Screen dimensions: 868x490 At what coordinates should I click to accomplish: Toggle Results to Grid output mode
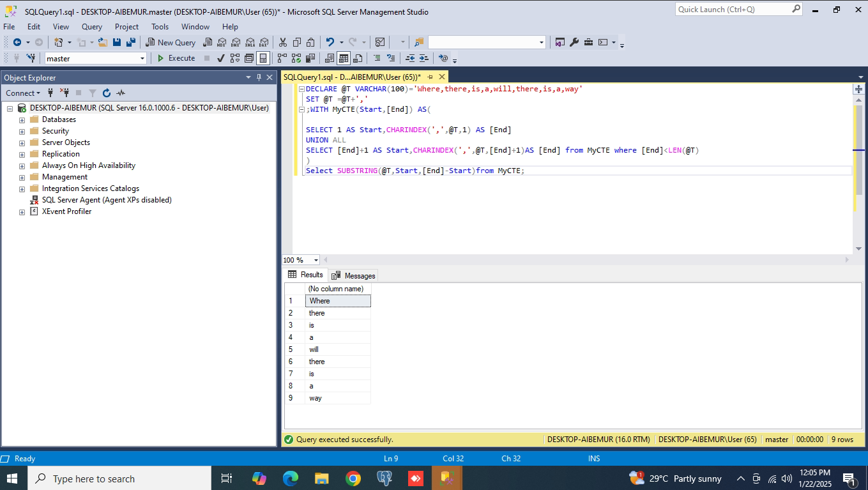(x=344, y=58)
